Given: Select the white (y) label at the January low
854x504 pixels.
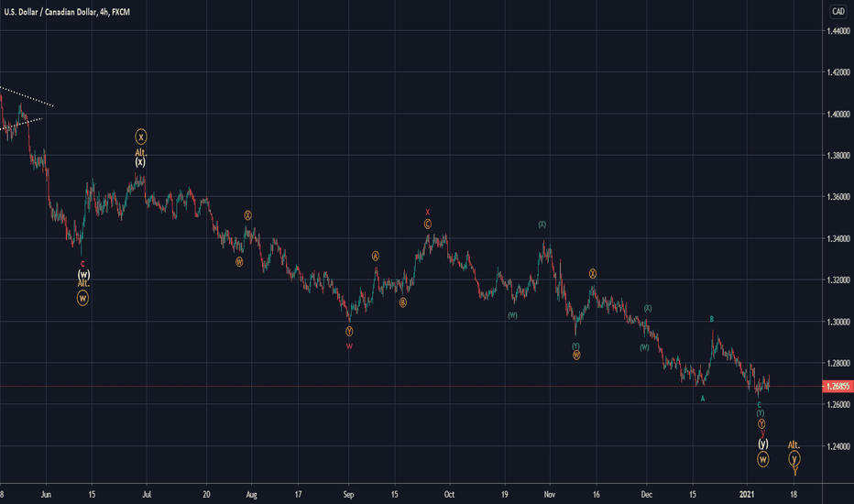Looking at the screenshot, I should tap(763, 444).
